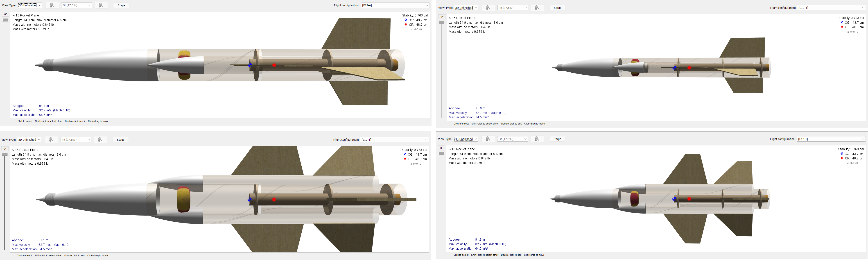Click 'X-15 Rocket Plane' title in top-right panel

[x=462, y=18]
